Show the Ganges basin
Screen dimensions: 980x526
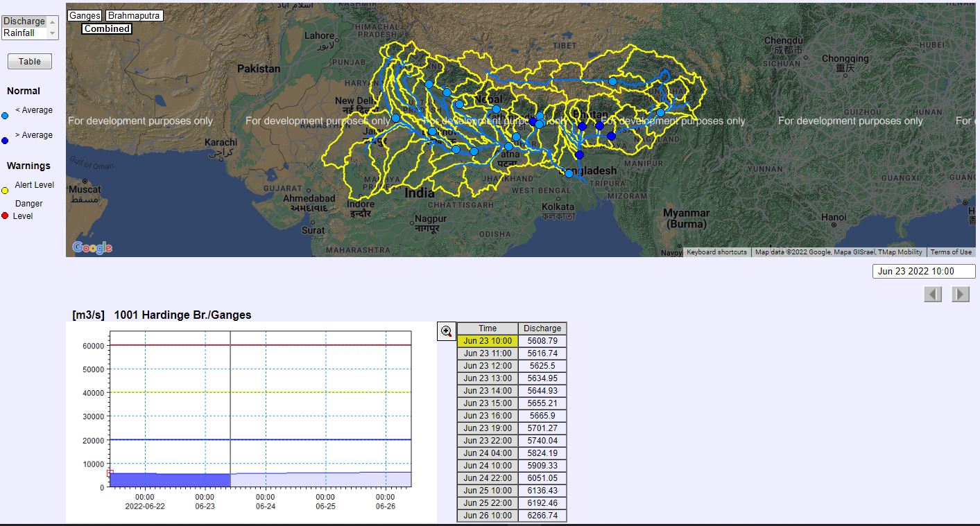(85, 15)
